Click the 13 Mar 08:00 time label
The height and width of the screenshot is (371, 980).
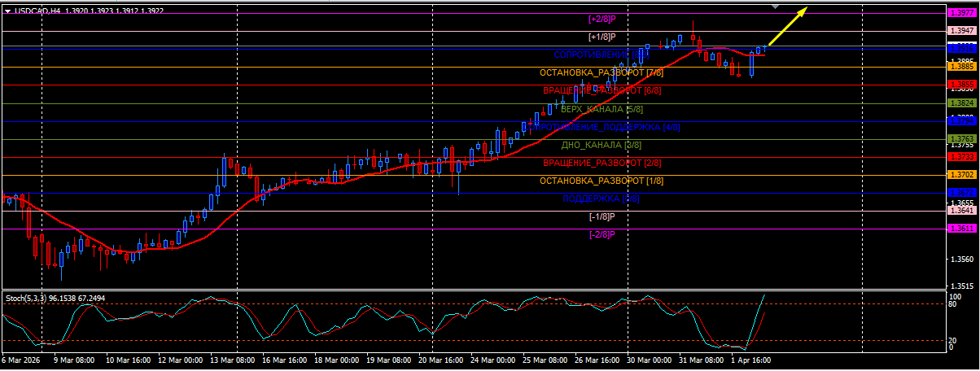coord(234,360)
